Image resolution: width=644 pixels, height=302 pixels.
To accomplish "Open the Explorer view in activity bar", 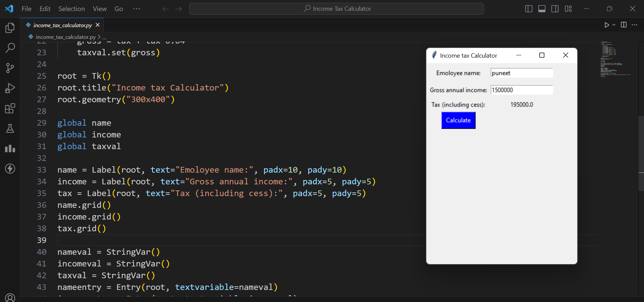I will coord(10,28).
